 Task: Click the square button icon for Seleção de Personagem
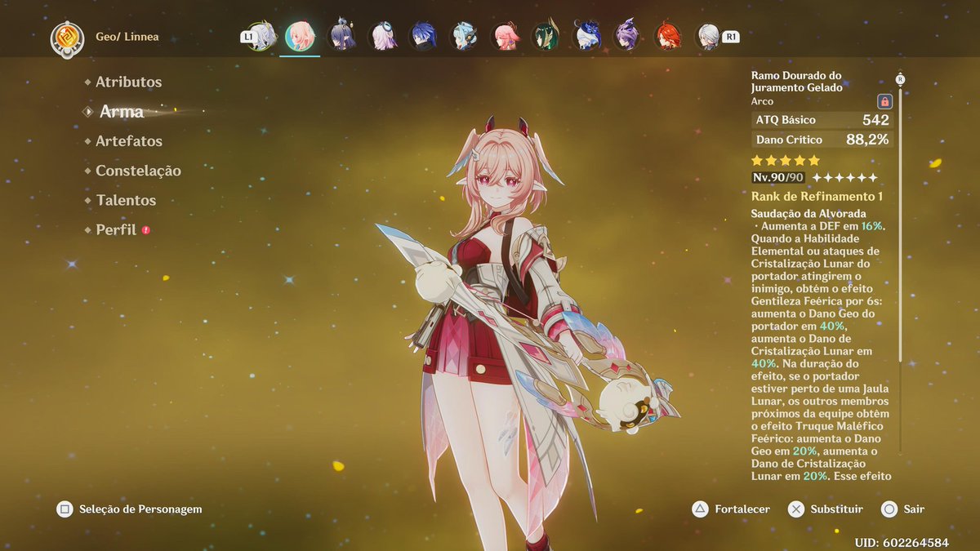[x=65, y=509]
